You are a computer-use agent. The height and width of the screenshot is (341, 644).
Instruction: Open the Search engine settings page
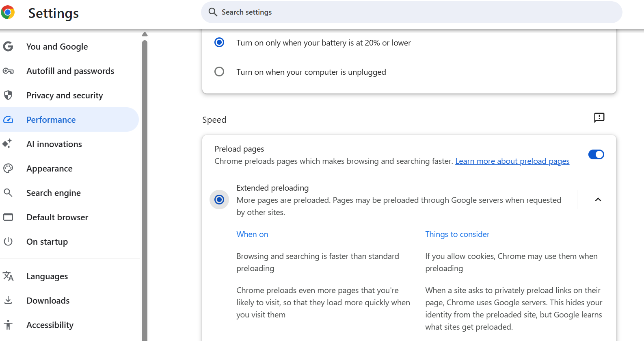point(54,193)
